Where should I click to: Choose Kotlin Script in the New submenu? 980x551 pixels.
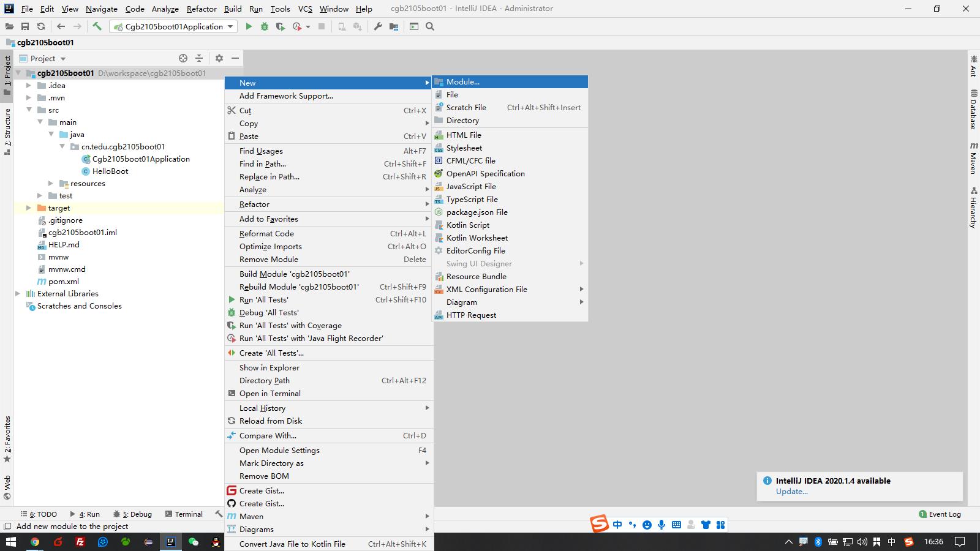coord(510,225)
